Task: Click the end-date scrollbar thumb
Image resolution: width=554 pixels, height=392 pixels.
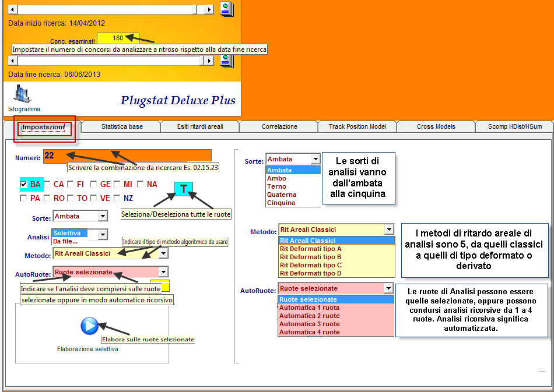Action: (x=202, y=61)
